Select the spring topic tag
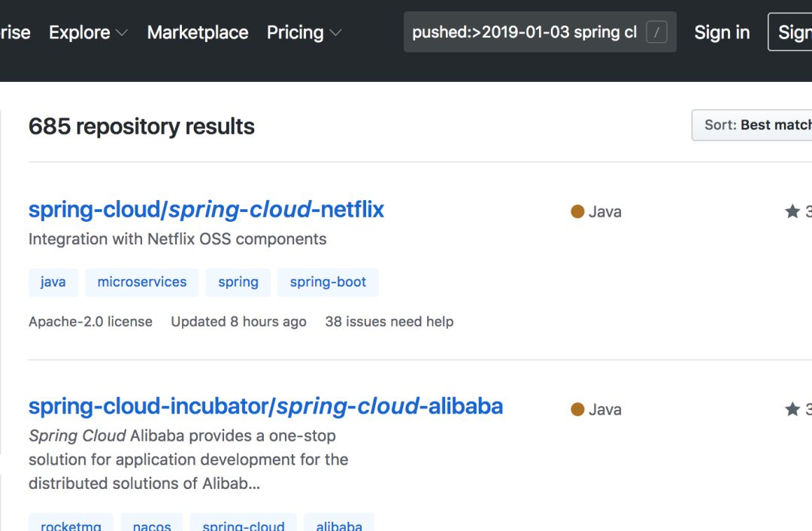812x531 pixels. coord(238,282)
